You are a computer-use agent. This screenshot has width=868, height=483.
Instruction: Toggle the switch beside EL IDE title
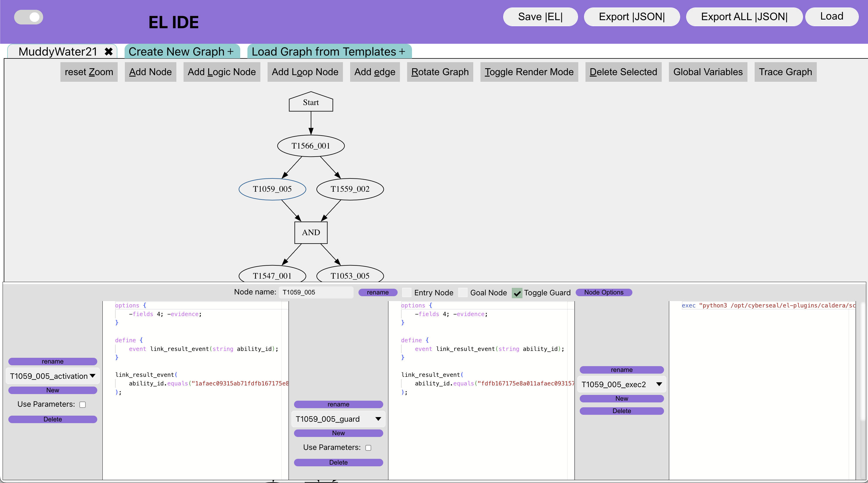(x=29, y=17)
